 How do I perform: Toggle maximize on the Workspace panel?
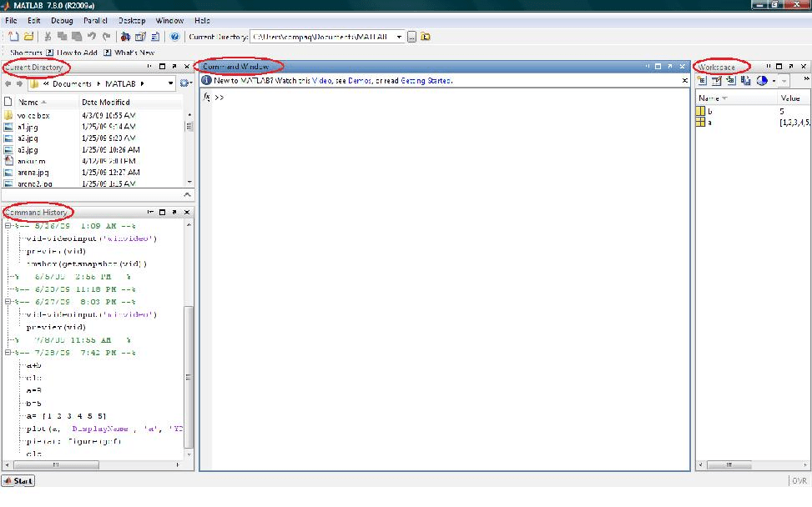[779, 66]
